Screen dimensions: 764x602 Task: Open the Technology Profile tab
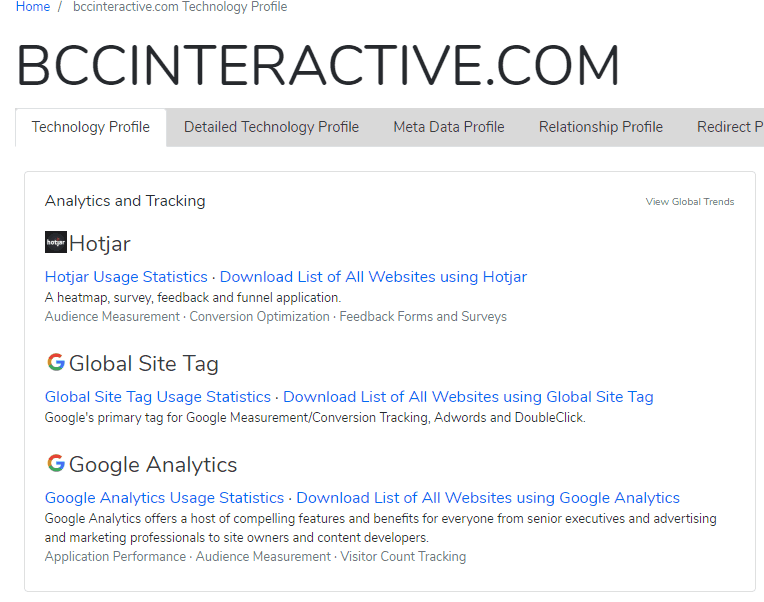(x=91, y=127)
